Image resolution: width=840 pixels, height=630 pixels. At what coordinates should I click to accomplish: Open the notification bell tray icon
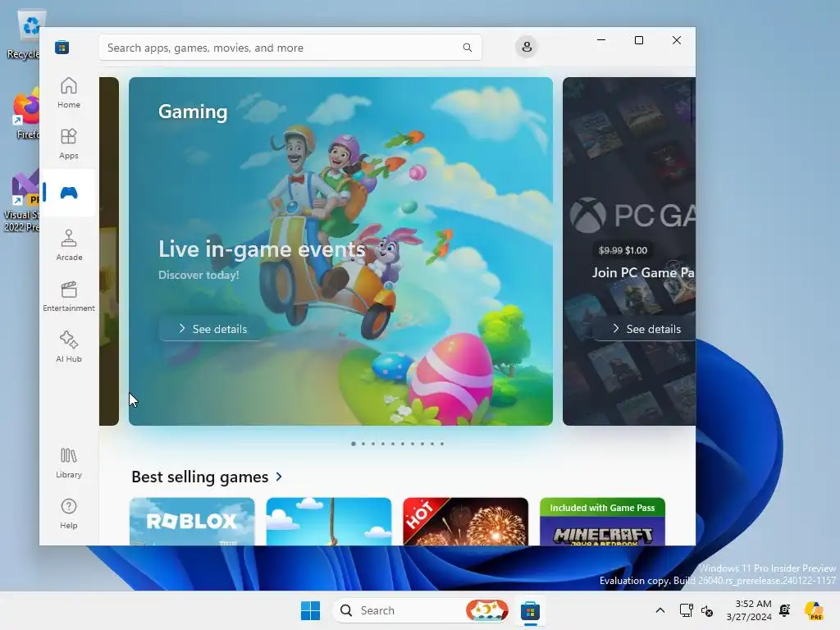pos(785,610)
